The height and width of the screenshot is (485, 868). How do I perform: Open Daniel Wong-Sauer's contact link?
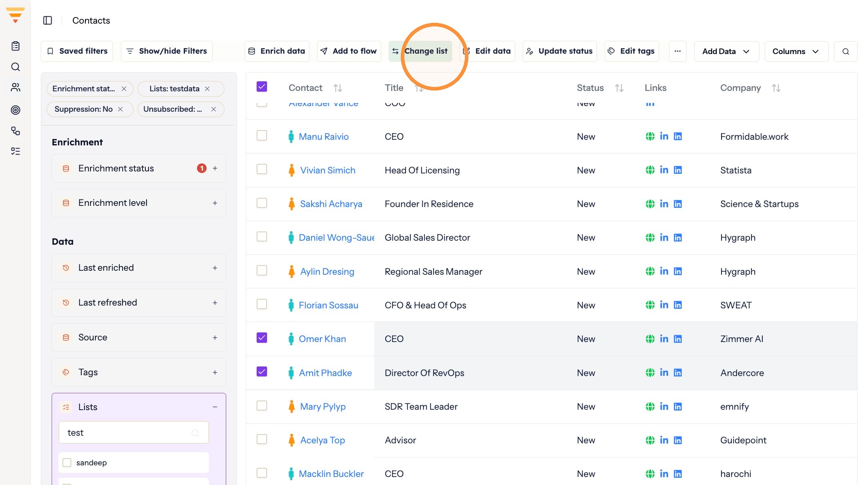(337, 237)
